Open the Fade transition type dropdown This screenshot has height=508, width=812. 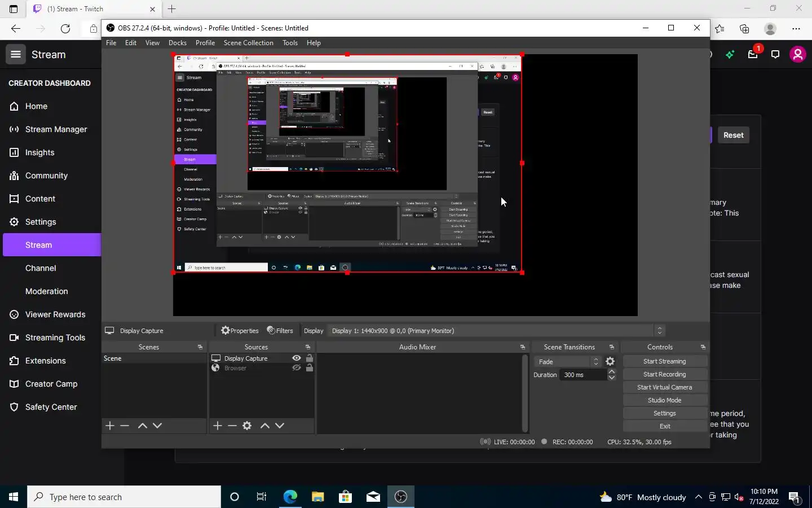coord(567,362)
